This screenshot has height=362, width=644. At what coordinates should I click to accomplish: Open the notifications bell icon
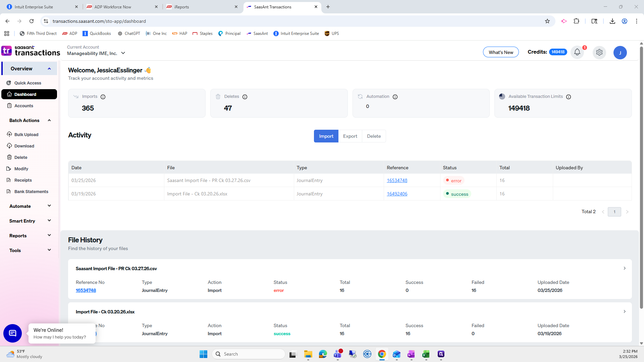[x=577, y=52]
